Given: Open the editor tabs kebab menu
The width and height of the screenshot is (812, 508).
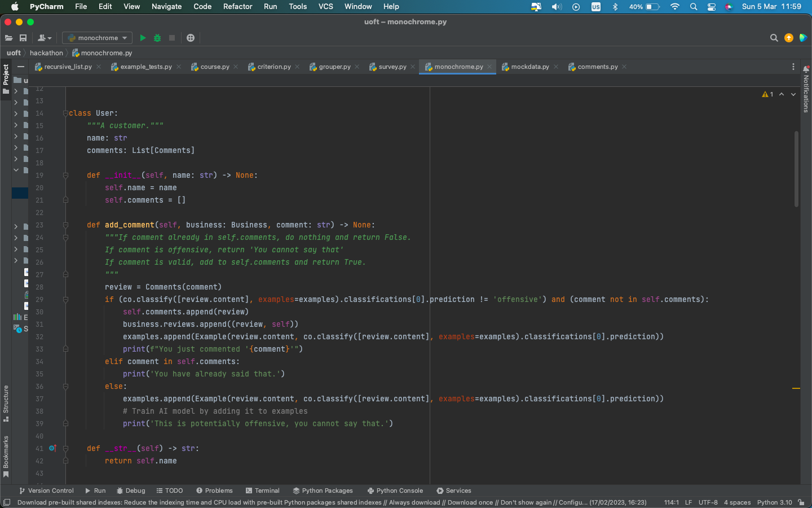Looking at the screenshot, I should coord(793,67).
